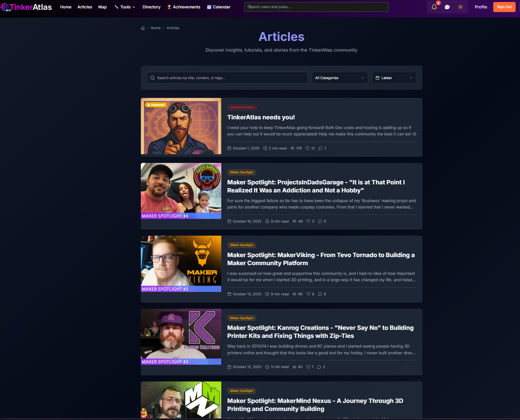Click the Sign Out button

point(504,7)
